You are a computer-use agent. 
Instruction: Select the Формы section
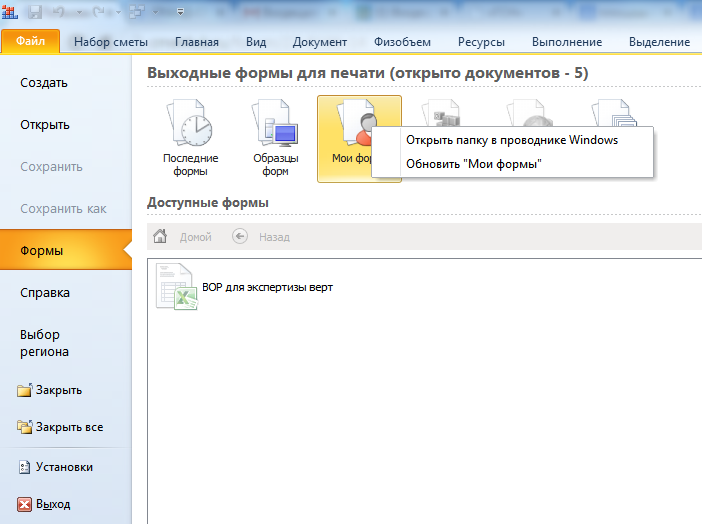coord(66,250)
